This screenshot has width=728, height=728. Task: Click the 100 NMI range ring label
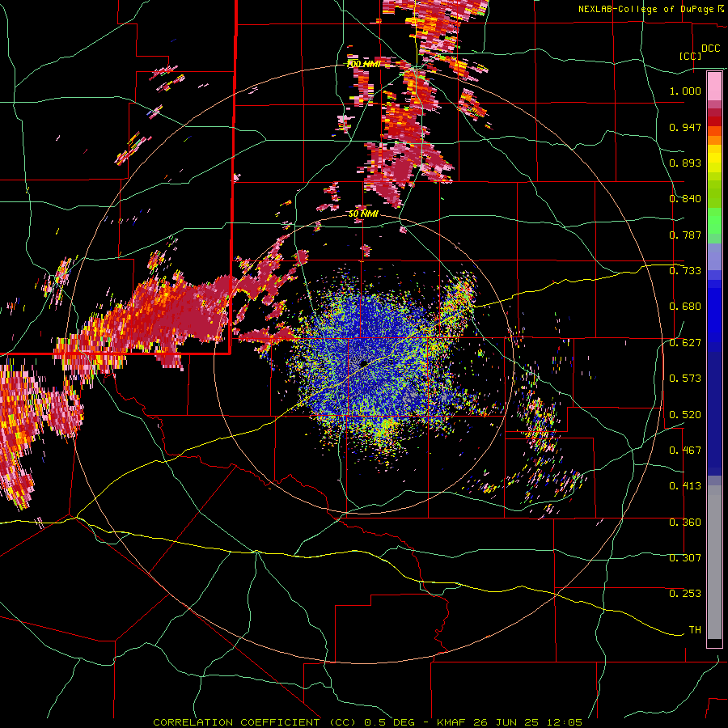(x=363, y=64)
